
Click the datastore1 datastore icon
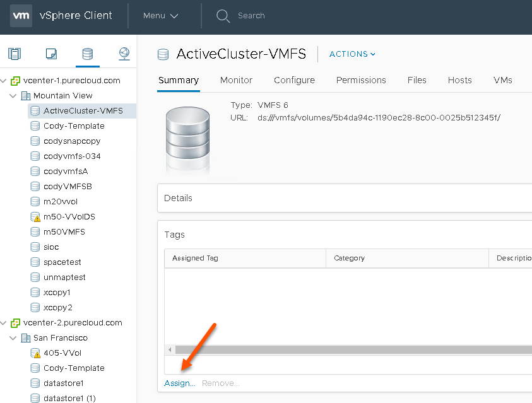(35, 383)
